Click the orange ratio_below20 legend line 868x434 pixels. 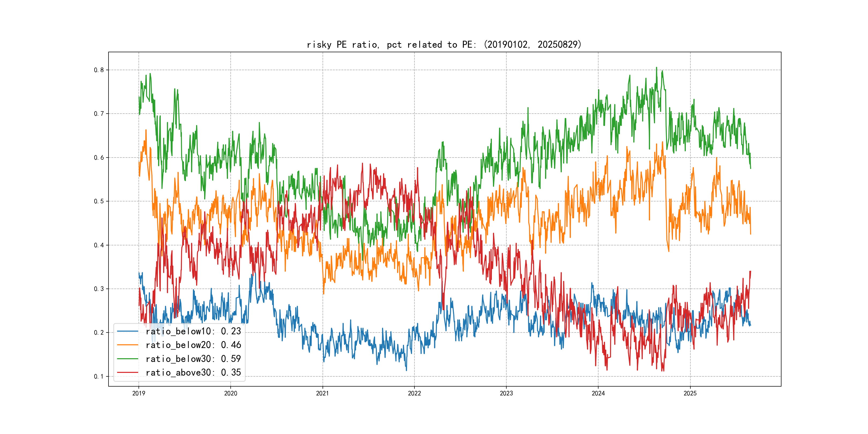coord(127,345)
